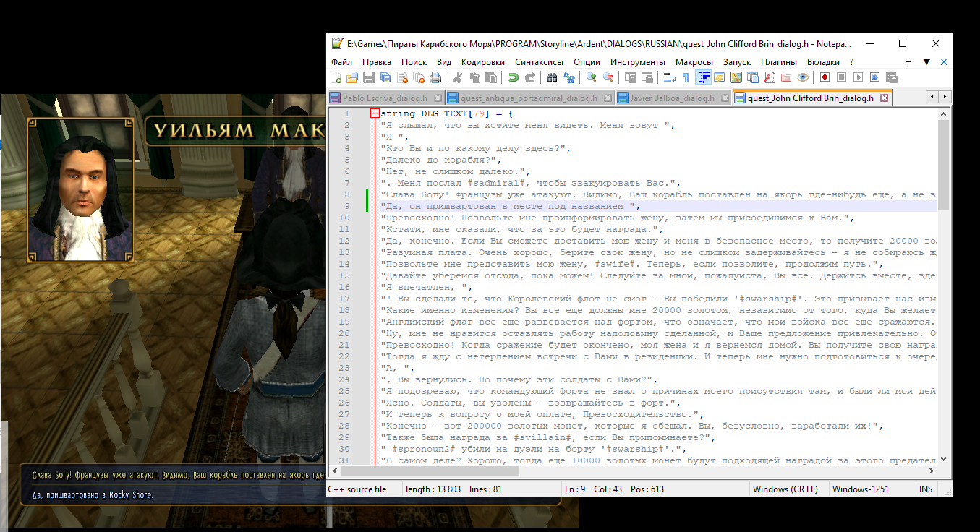Cut selection using scissors icon
This screenshot has width=980, height=532.
click(x=458, y=77)
